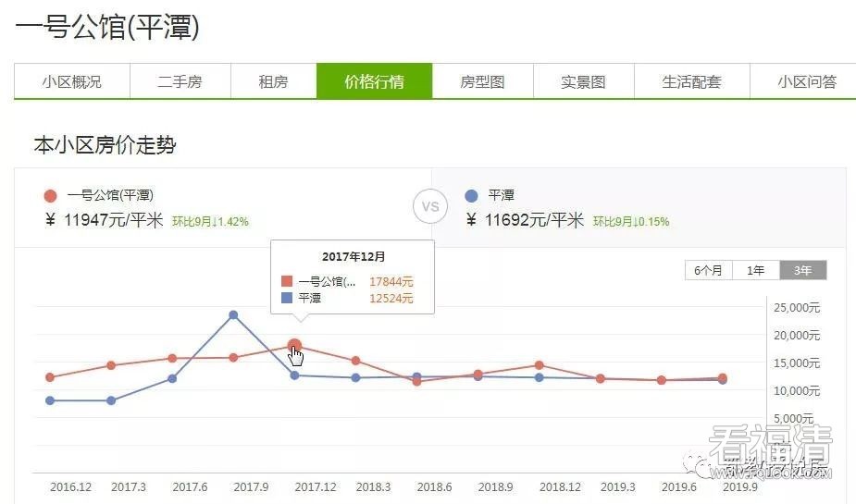Viewport: 856px width, 504px height.
Task: Click the 2018.6 x-axis label
Action: pos(435,487)
